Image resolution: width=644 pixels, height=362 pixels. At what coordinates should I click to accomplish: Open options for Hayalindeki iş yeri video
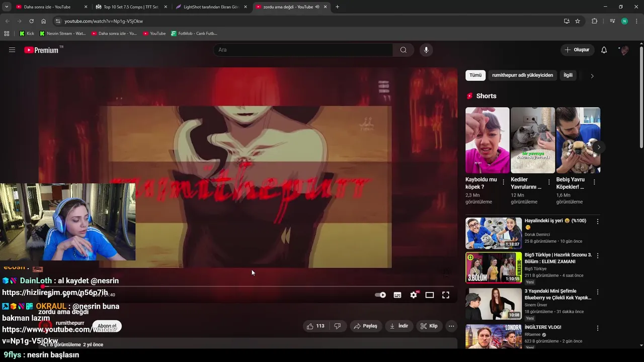tap(598, 221)
